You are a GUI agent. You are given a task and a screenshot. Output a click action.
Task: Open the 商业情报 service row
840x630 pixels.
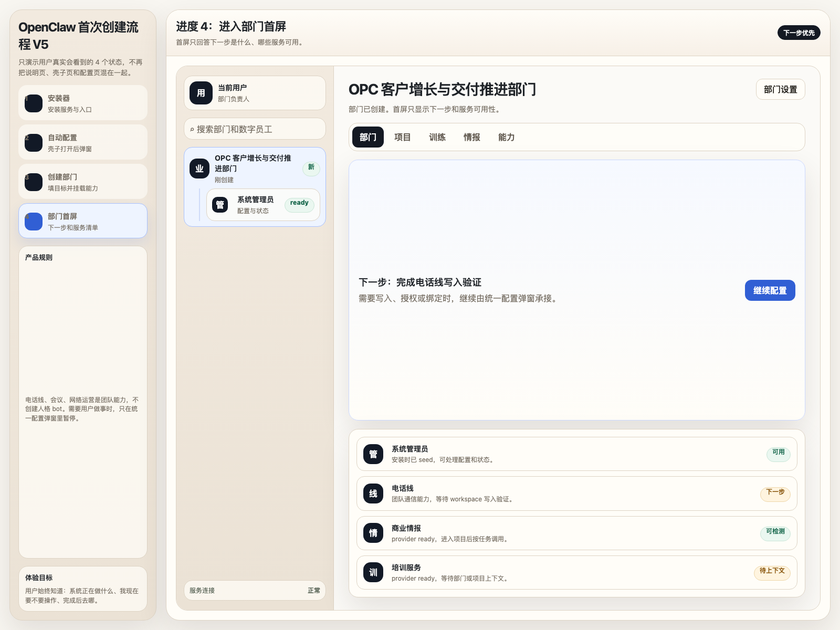pos(577,533)
